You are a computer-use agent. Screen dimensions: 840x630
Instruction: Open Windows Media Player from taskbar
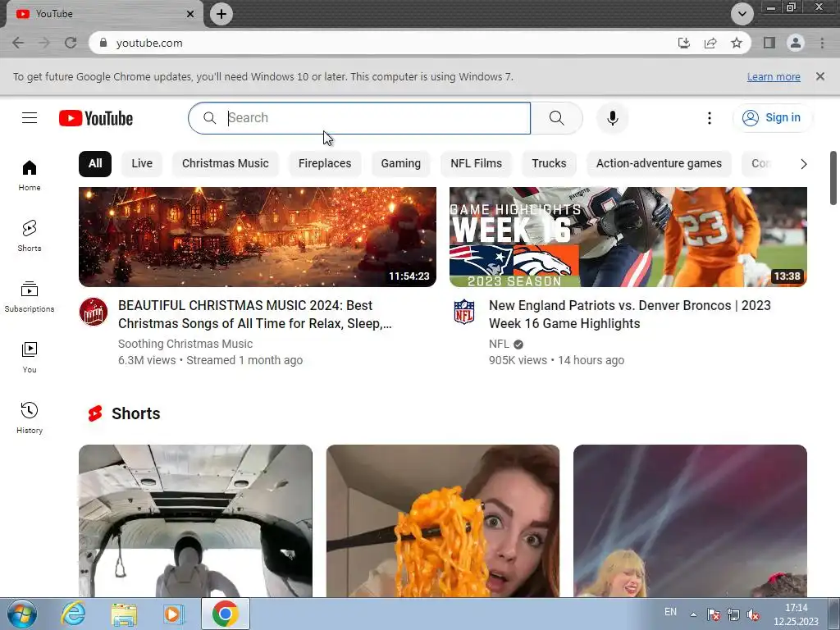(x=173, y=614)
